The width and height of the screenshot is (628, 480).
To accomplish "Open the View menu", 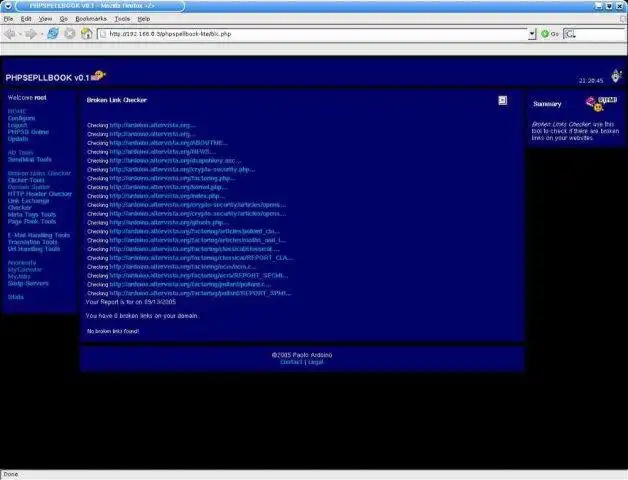I will [x=46, y=19].
